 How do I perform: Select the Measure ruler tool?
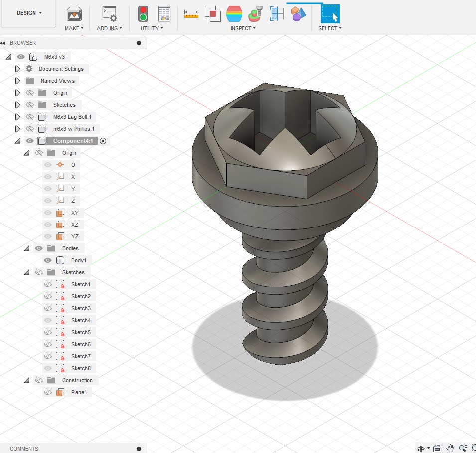click(x=191, y=14)
